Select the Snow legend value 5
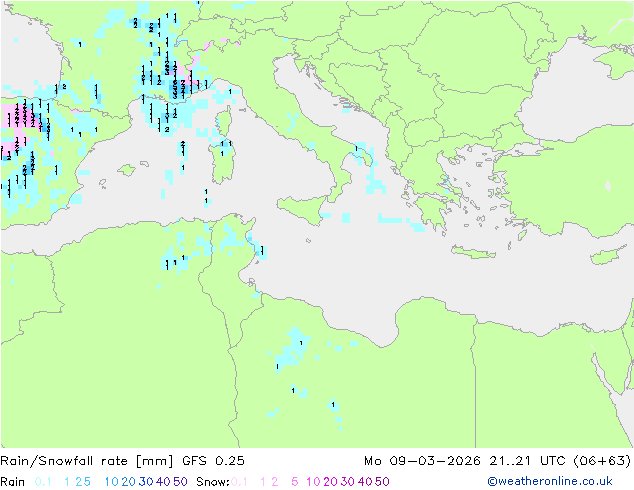The height and width of the screenshot is (490, 634). 295,482
